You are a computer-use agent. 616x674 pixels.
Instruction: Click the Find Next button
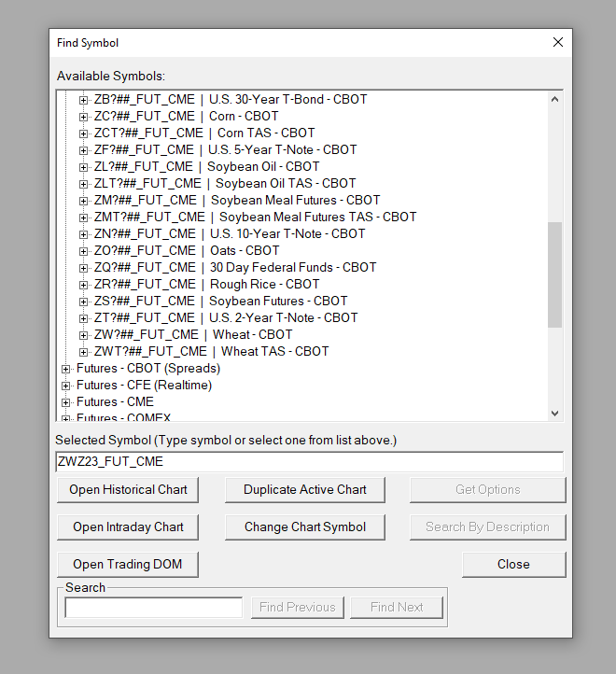tap(397, 608)
